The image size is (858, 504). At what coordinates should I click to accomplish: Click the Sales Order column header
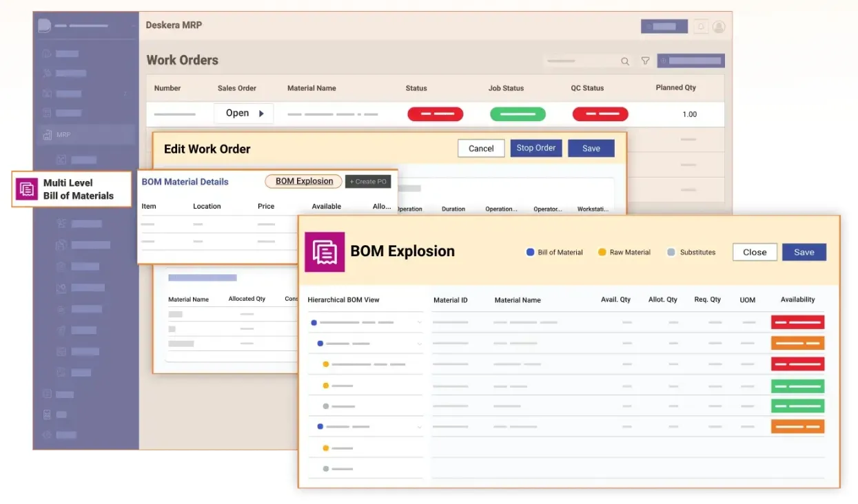(237, 88)
